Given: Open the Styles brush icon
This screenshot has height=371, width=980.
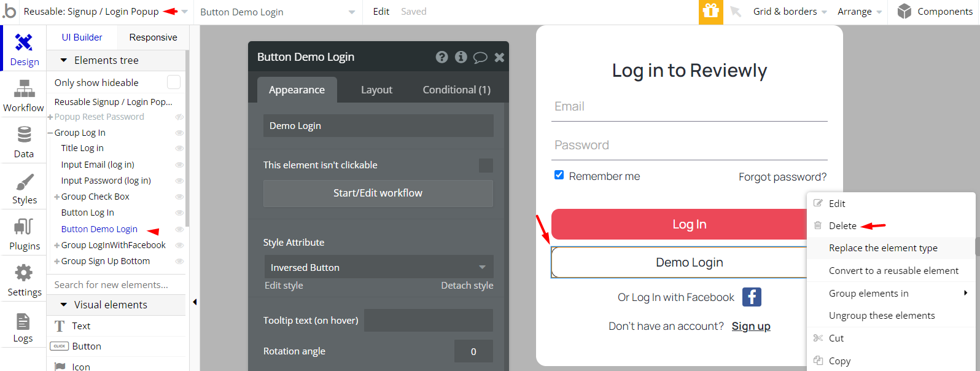Looking at the screenshot, I should (24, 182).
